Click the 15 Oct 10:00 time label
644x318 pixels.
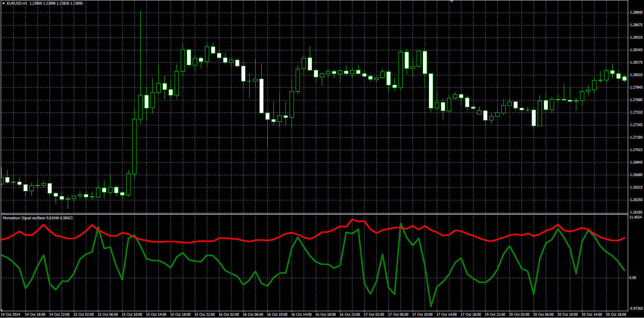click(x=132, y=315)
